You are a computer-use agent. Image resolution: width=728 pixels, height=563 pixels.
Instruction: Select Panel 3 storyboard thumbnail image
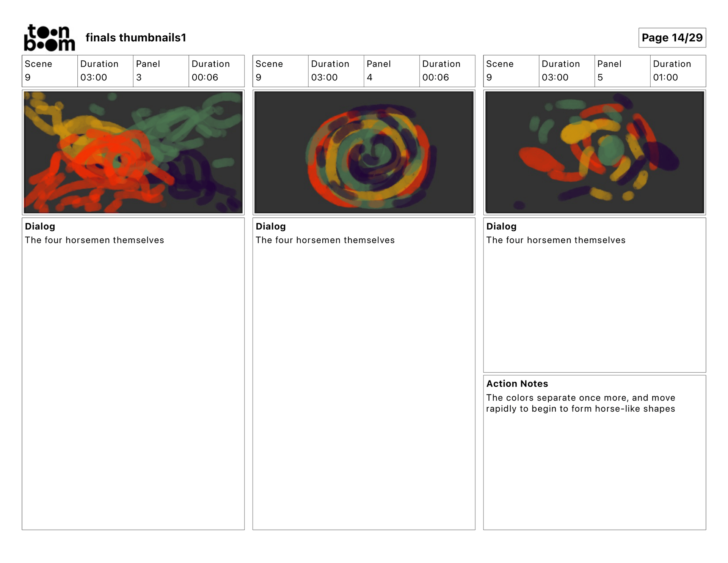133,152
